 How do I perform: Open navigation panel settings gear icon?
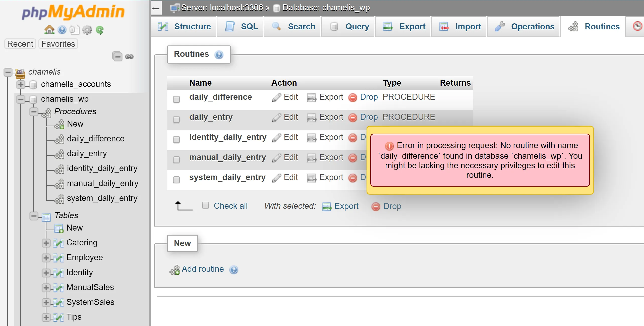[87, 30]
